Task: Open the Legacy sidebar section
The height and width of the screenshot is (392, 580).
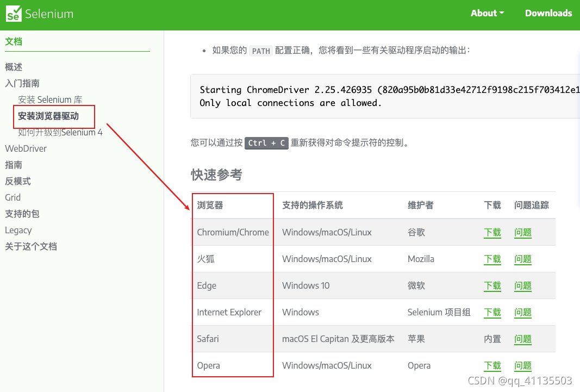Action: pyautogui.click(x=18, y=231)
